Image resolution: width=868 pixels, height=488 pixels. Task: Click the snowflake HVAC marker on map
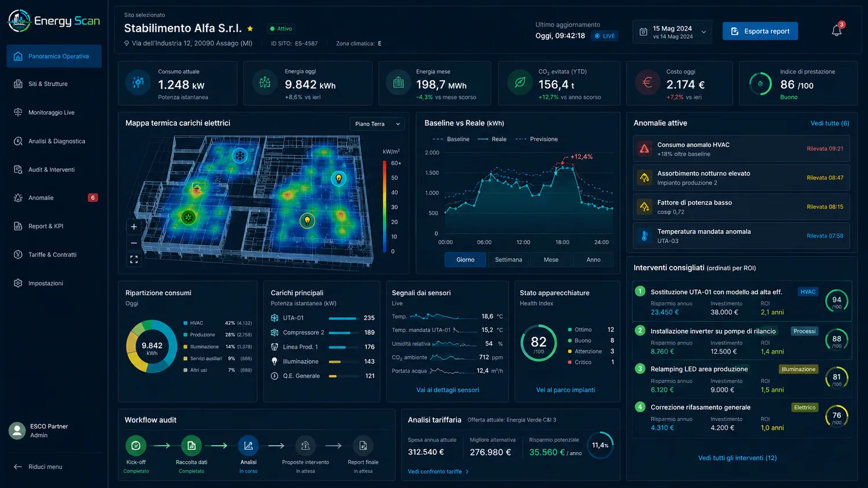(240, 155)
